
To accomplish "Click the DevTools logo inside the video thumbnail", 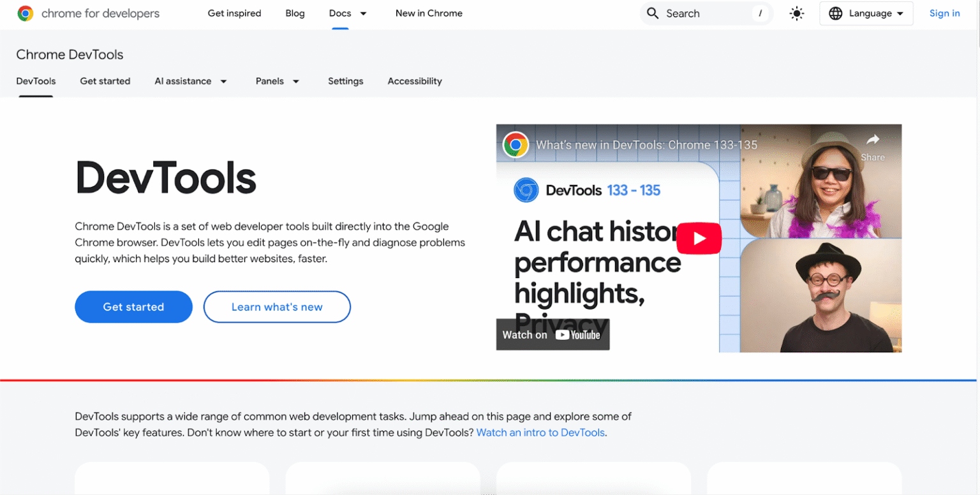I will point(526,190).
